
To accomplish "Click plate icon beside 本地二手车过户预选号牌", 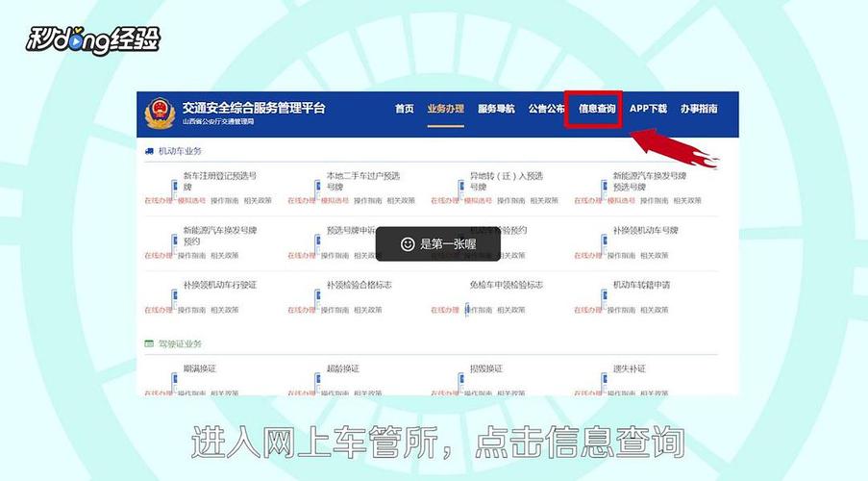I will point(317,189).
